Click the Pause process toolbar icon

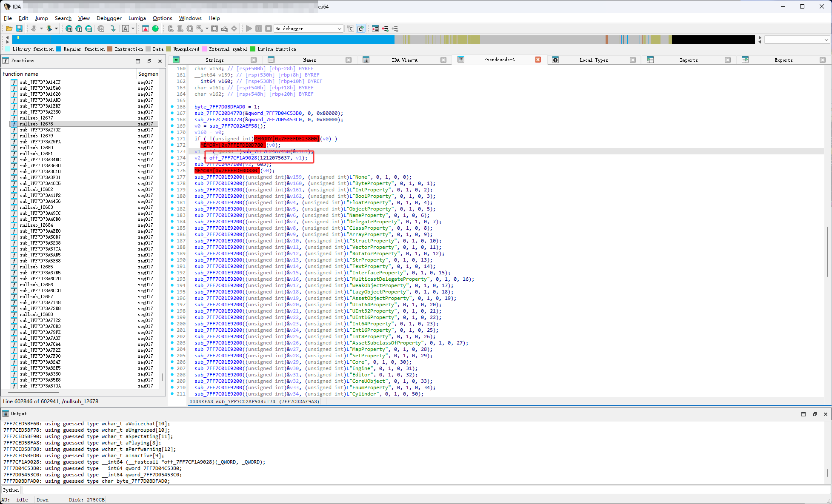[259, 28]
